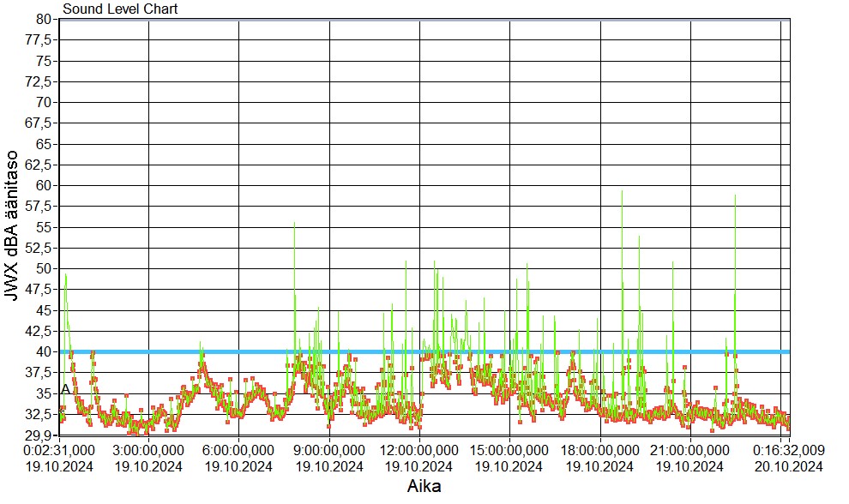Click the '0:02:31,000' start time label
Image resolution: width=849 pixels, height=504 pixels.
coord(59,450)
